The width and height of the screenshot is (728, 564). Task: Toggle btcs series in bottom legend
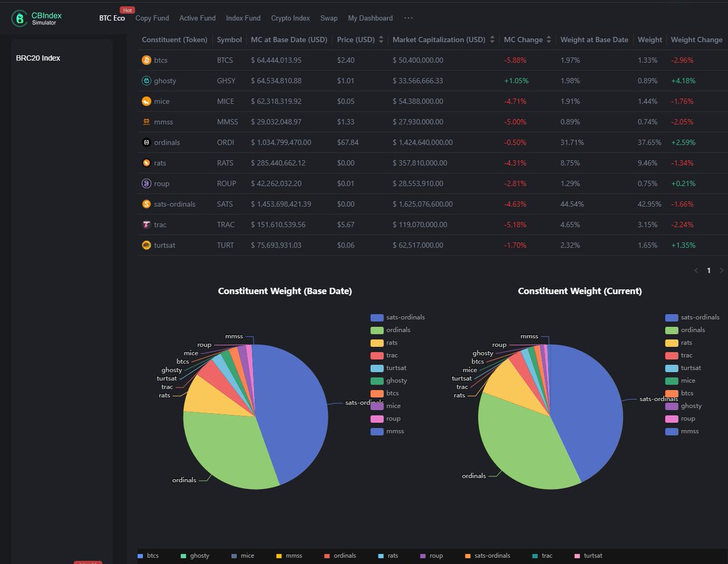(x=148, y=556)
